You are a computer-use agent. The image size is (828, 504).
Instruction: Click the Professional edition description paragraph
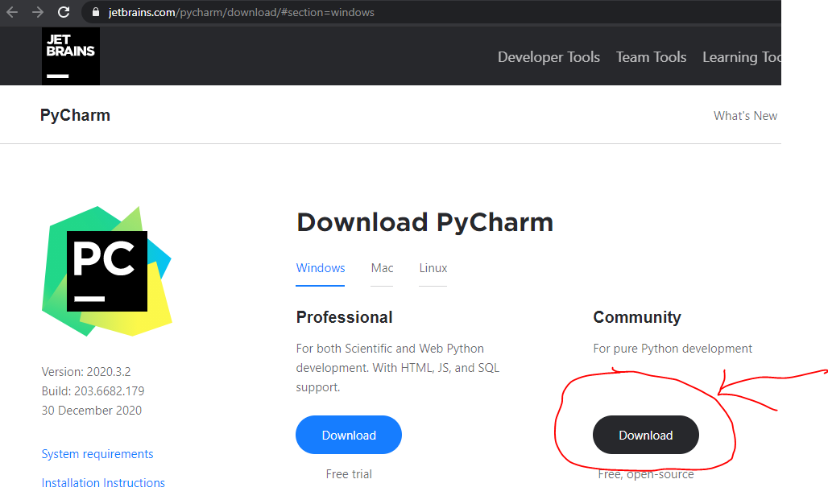click(398, 368)
